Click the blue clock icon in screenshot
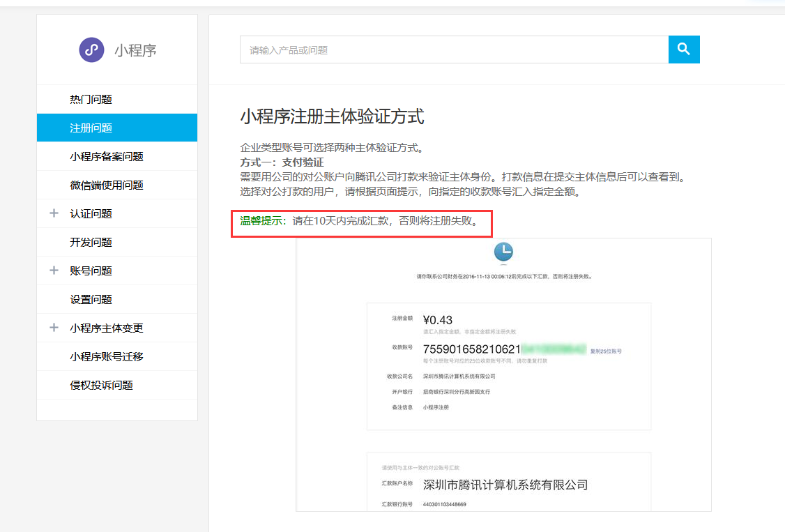This screenshot has width=785, height=532. 503,251
